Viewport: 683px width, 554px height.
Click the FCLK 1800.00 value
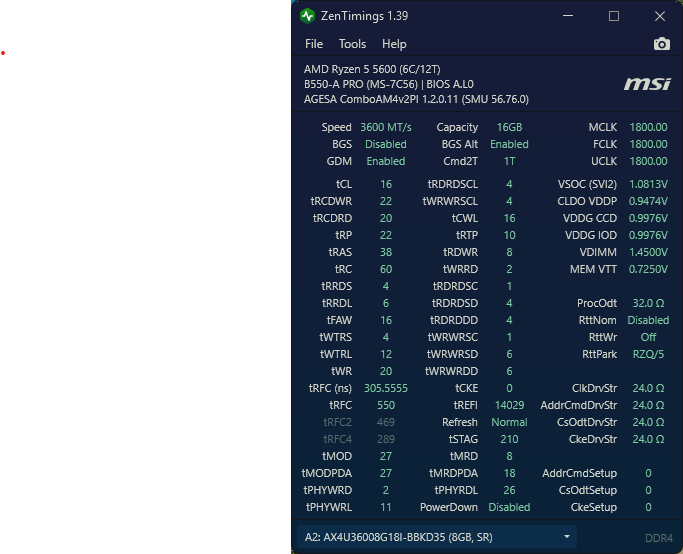pos(648,144)
